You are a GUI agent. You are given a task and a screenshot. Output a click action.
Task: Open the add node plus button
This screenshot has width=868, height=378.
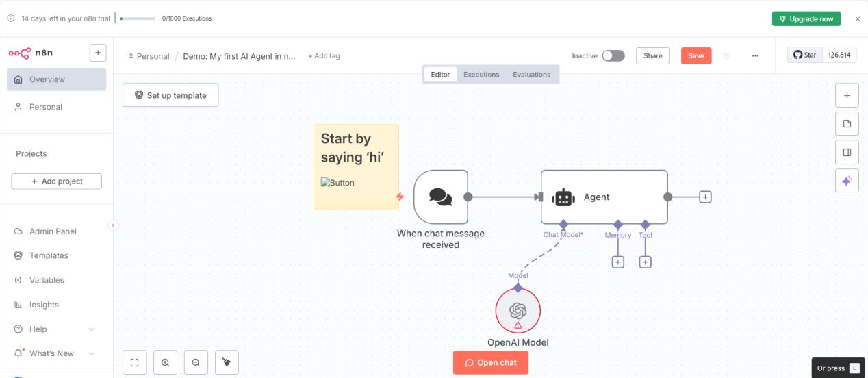click(847, 95)
